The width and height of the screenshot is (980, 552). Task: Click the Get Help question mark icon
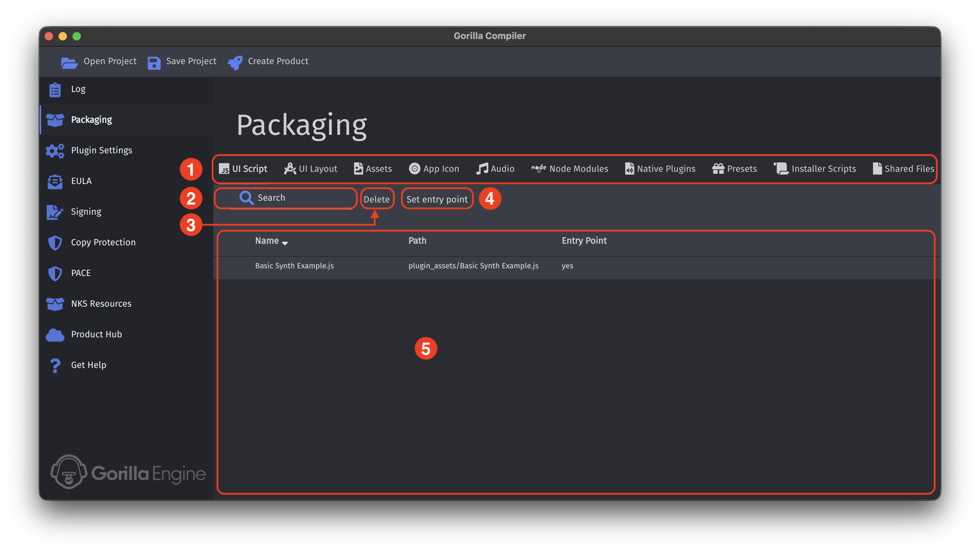click(x=55, y=365)
